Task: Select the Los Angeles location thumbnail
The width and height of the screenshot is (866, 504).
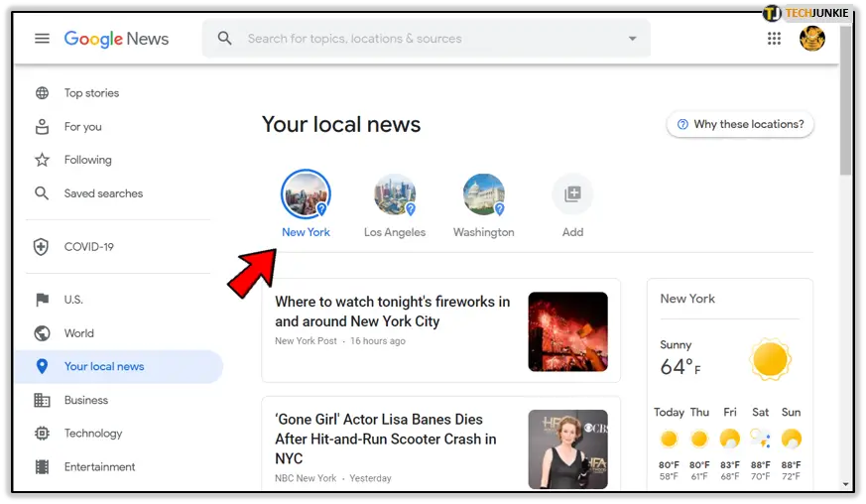Action: (x=395, y=194)
